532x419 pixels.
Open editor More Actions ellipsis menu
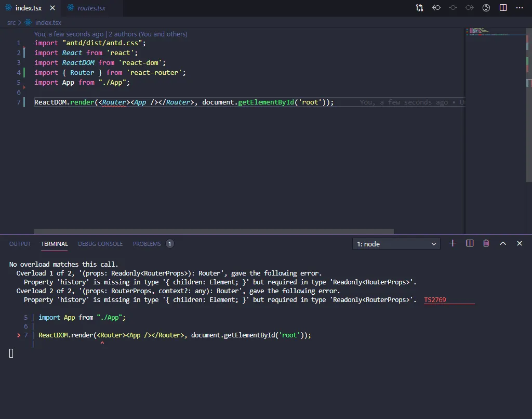[520, 8]
